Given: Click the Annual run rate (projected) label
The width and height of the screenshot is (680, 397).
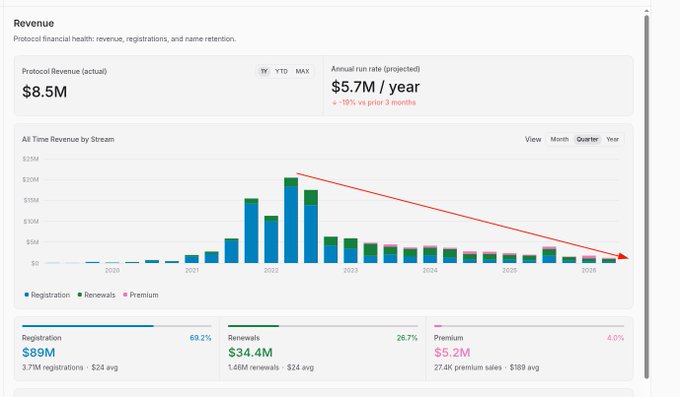Looking at the screenshot, I should (x=376, y=69).
